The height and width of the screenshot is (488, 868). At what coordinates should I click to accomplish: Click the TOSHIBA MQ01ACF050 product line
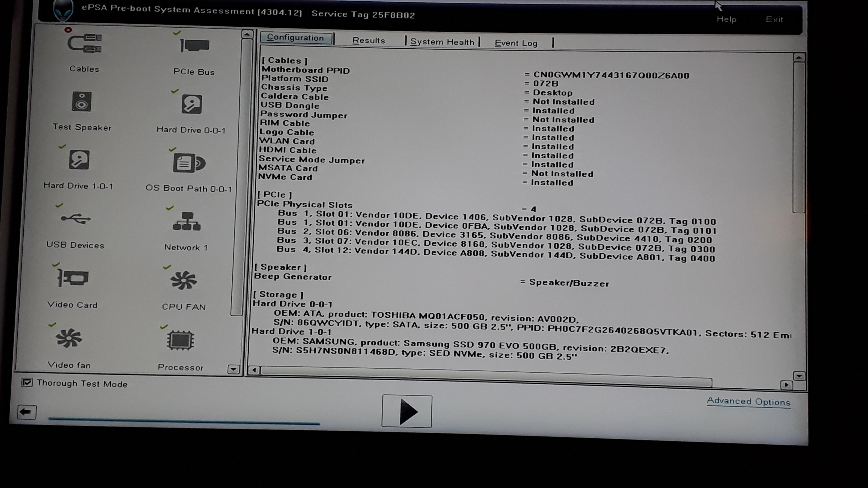click(x=426, y=316)
